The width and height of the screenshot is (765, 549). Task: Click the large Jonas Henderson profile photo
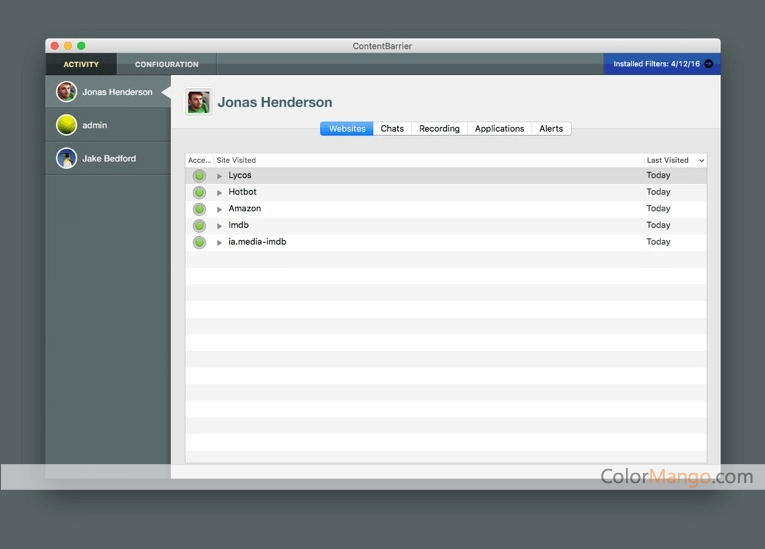tap(199, 102)
